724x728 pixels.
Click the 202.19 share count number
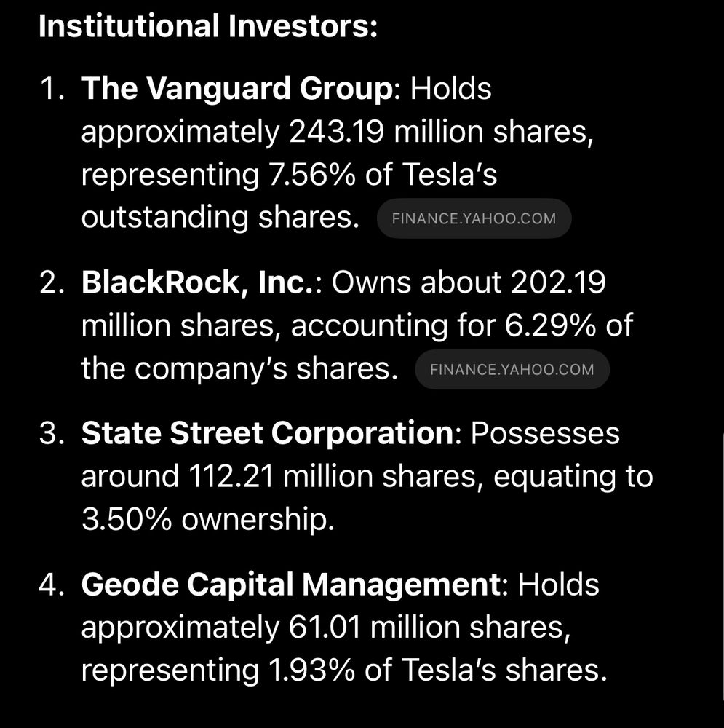tap(558, 282)
